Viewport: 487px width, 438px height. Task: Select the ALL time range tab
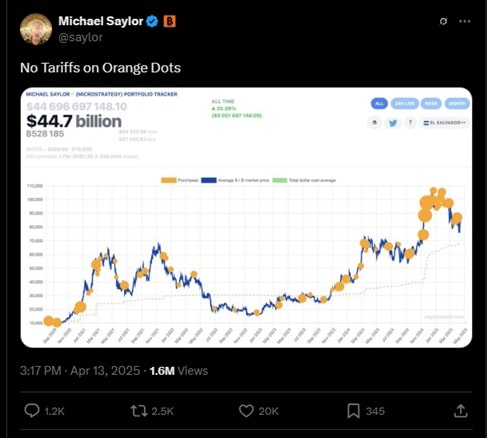(x=379, y=104)
